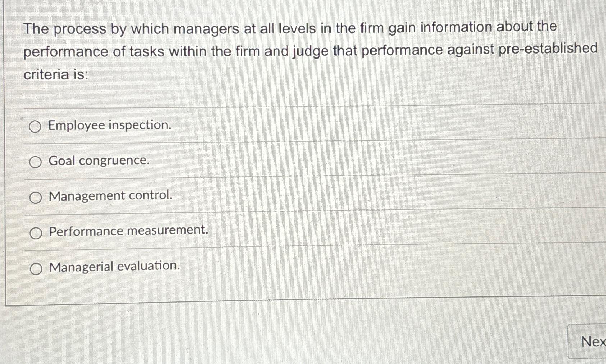This screenshot has width=606, height=364.
Task: Select the Performance measurement radio button
Action: [36, 233]
